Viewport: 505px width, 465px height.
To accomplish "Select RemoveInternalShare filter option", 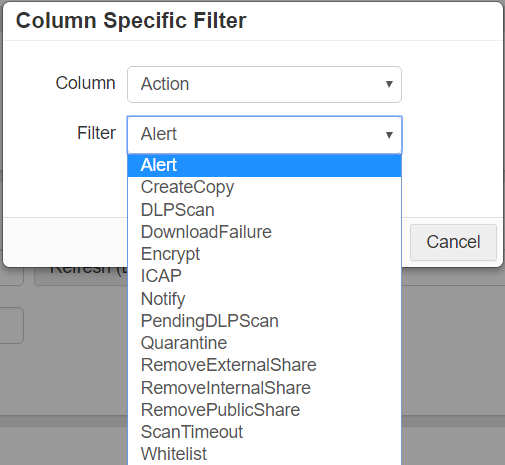I will tap(264, 388).
